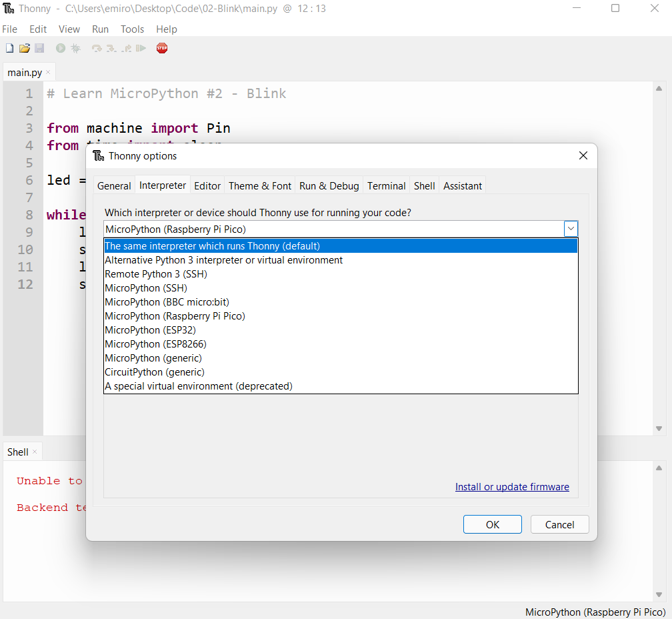Click the Debug bug icon
The height and width of the screenshot is (619, 672).
coord(76,48)
